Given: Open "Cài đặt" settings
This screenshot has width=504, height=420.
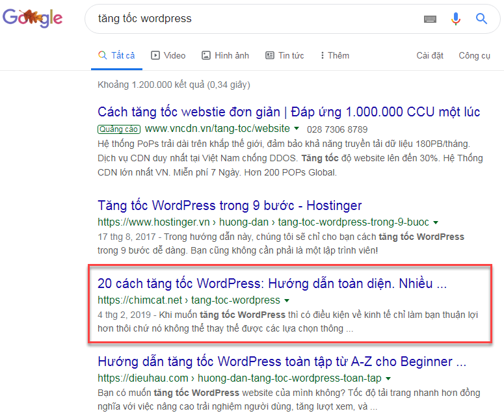Looking at the screenshot, I should 430,56.
